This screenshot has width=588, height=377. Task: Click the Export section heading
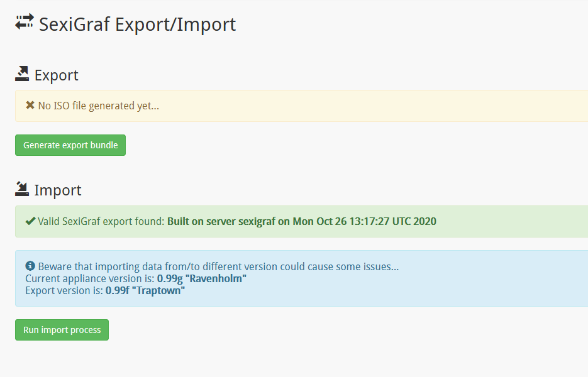pos(56,75)
